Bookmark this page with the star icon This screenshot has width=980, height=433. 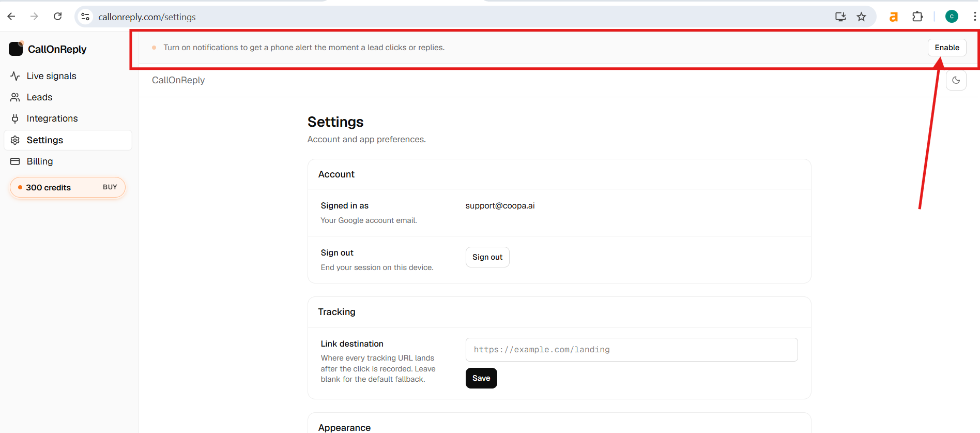[861, 17]
